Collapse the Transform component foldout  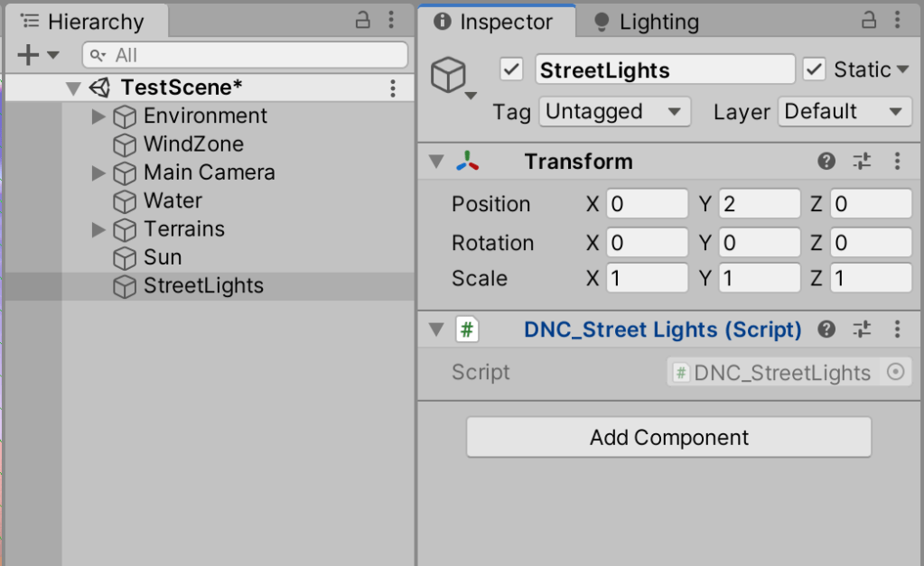point(437,162)
